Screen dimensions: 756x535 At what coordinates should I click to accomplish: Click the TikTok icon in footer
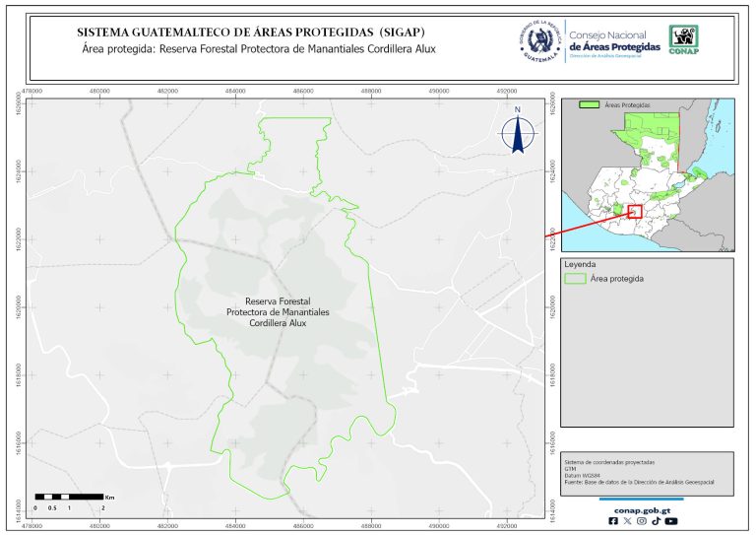[656, 521]
